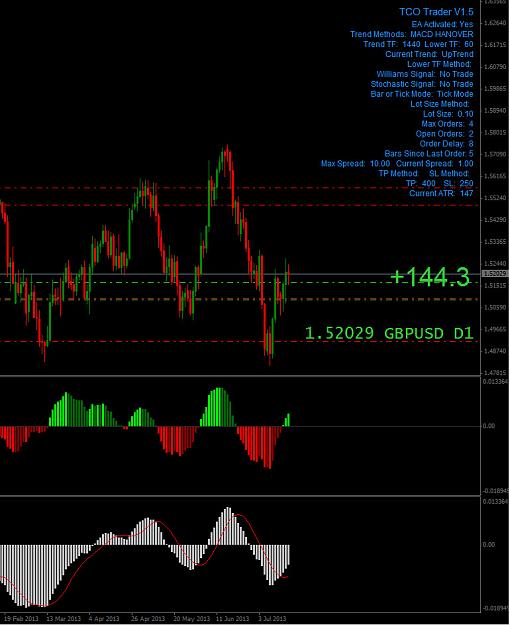
Task: Click the 1.47815 price axis label
Action: [494, 373]
